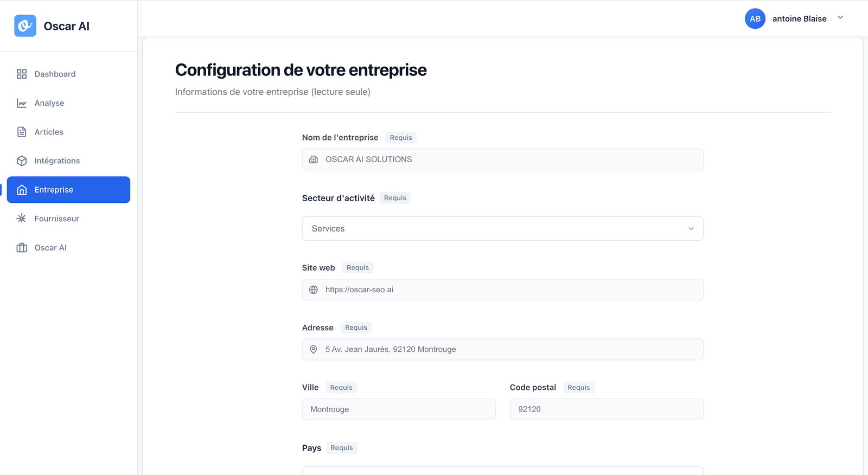This screenshot has height=475, width=868.
Task: Go to the Articles menu item
Action: click(x=49, y=132)
